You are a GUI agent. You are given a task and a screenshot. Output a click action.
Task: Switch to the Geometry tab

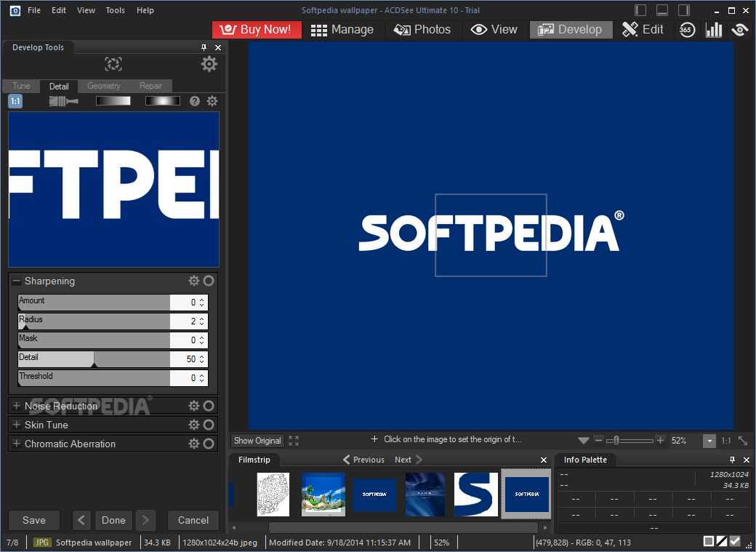(104, 86)
